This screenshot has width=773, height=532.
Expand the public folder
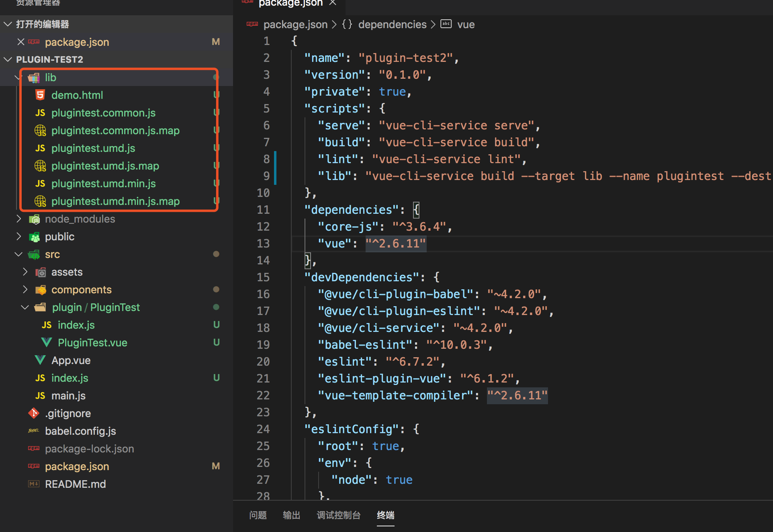coord(18,236)
